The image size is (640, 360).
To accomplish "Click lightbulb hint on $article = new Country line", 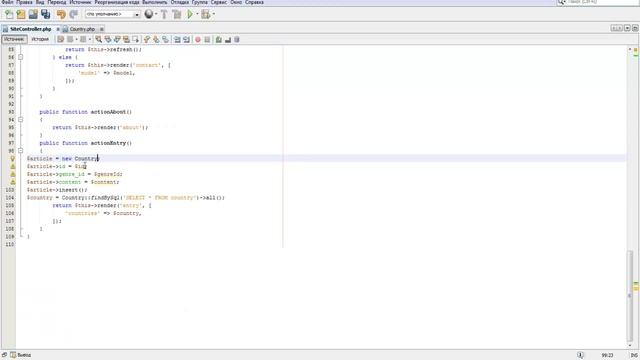I will (13, 158).
